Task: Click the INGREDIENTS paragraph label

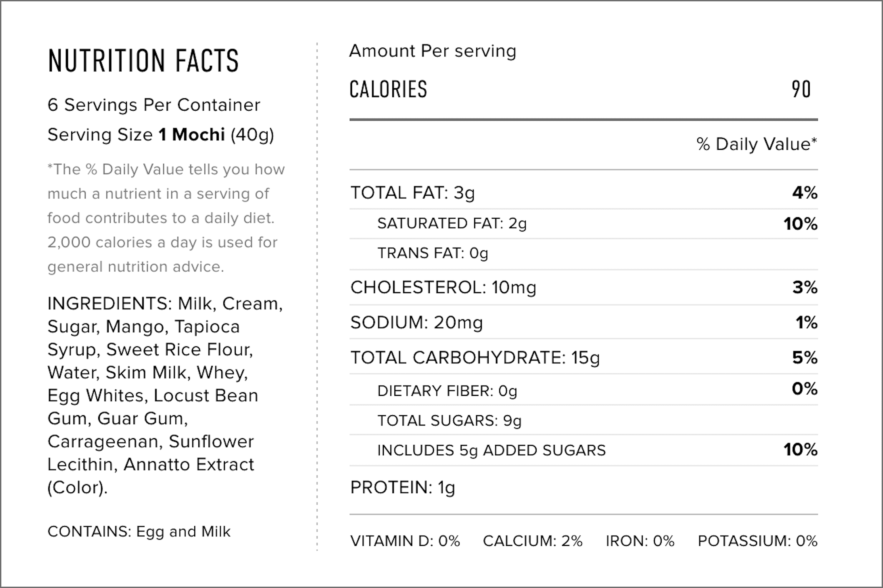Action: pyautogui.click(x=109, y=303)
